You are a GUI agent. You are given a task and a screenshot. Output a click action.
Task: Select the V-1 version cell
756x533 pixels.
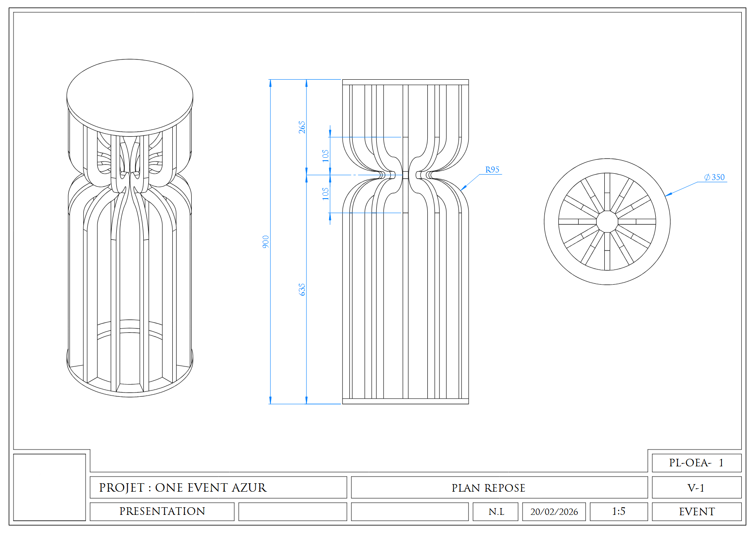[x=696, y=487]
